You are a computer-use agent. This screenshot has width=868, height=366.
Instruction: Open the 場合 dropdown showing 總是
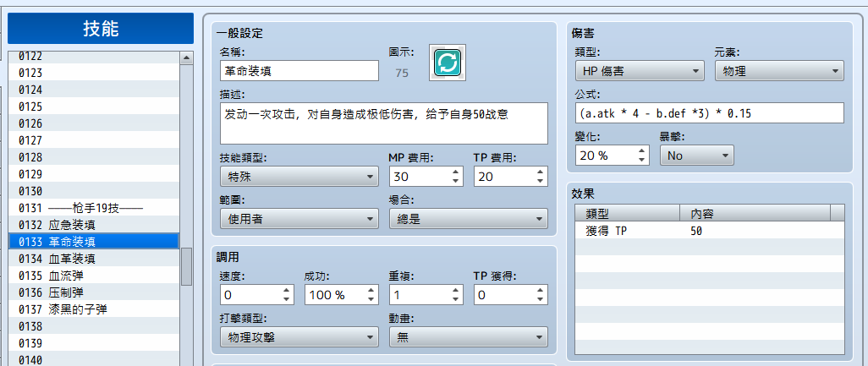(469, 218)
